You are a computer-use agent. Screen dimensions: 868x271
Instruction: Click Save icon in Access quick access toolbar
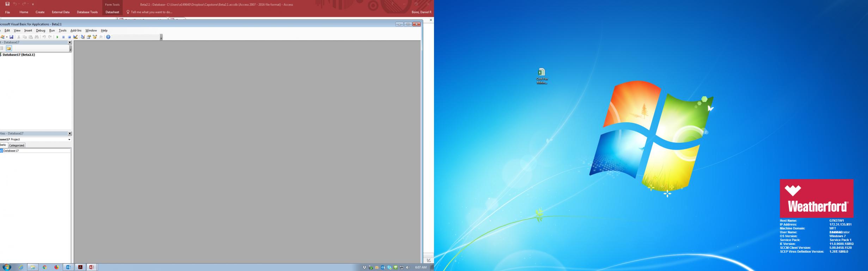point(7,4)
